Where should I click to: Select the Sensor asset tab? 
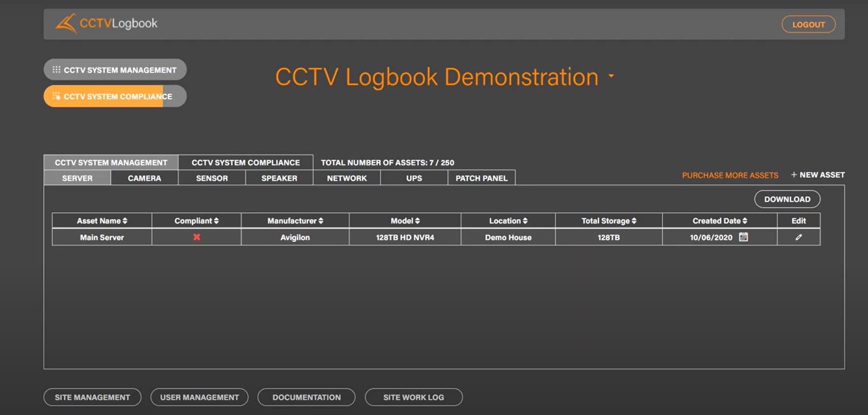click(x=212, y=178)
